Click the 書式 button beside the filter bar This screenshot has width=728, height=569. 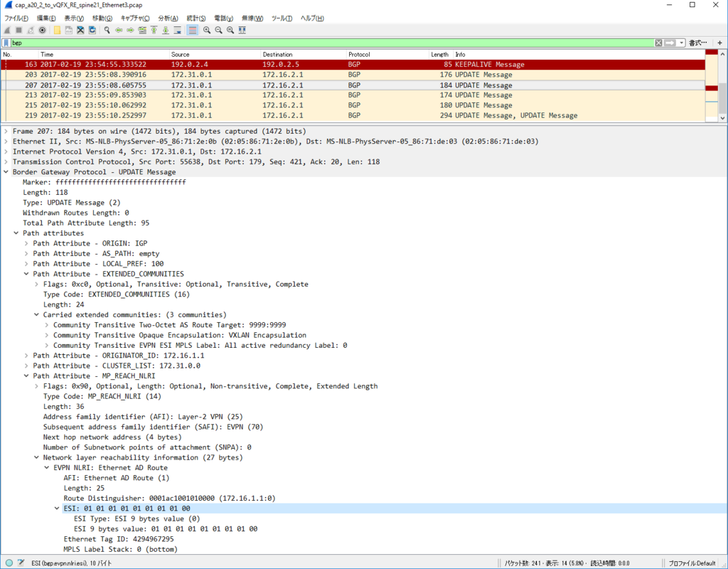point(697,43)
